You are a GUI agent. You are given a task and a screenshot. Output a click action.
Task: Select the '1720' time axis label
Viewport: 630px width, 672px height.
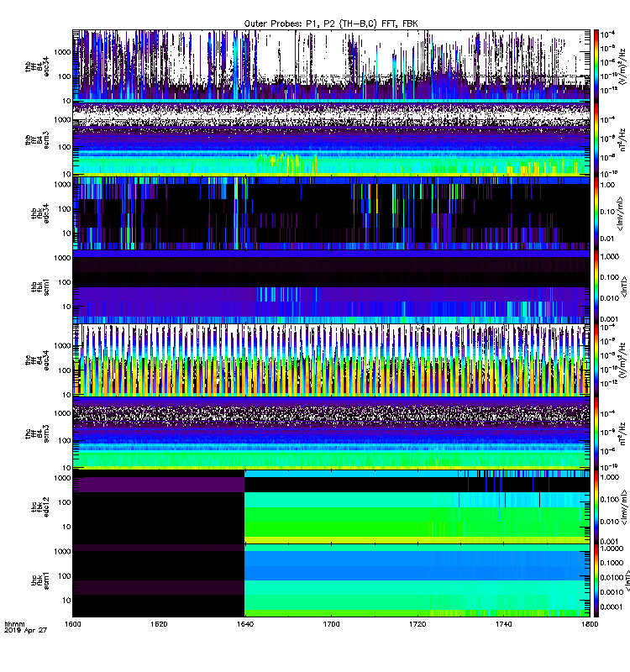click(417, 624)
